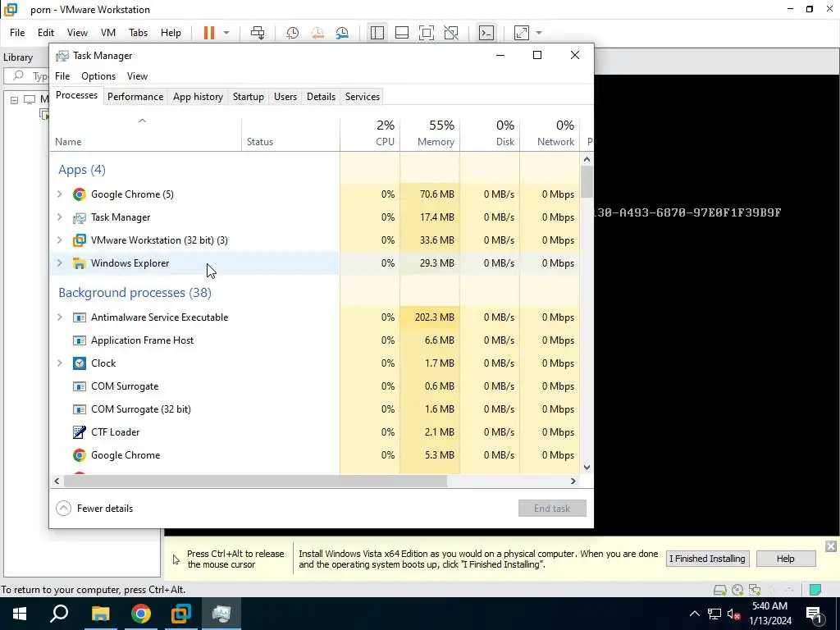Click the vertical scrollbar thumb in process list

tap(587, 182)
